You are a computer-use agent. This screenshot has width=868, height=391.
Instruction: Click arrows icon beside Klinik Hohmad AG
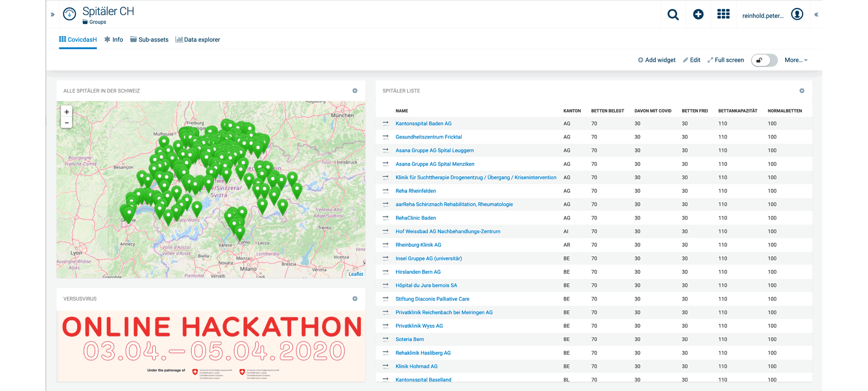tap(386, 366)
